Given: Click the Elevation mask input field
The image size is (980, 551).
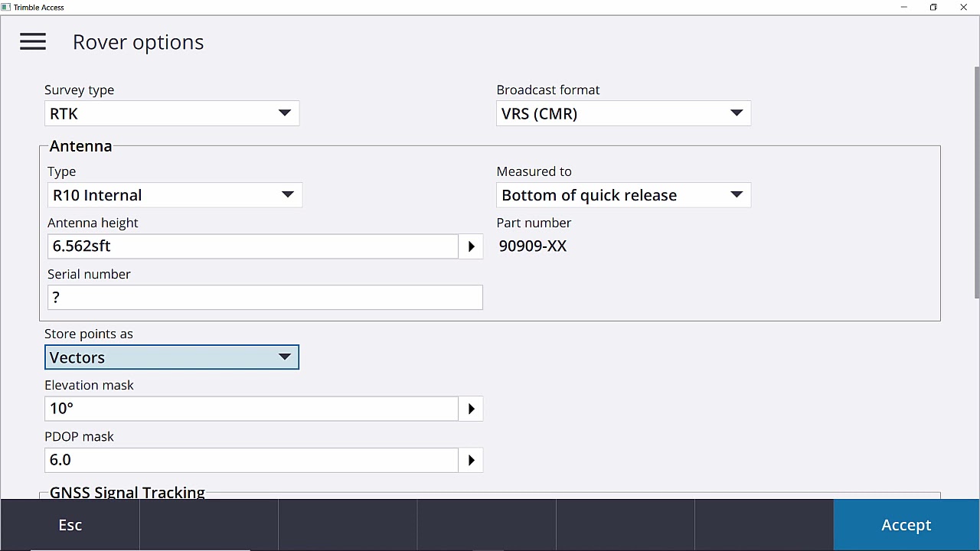Looking at the screenshot, I should (251, 409).
